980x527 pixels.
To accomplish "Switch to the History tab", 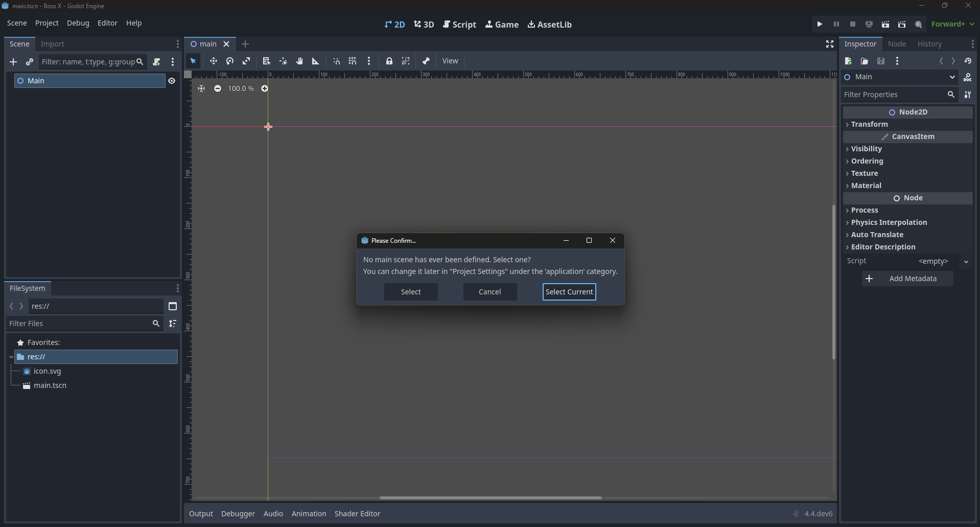I will pos(929,44).
